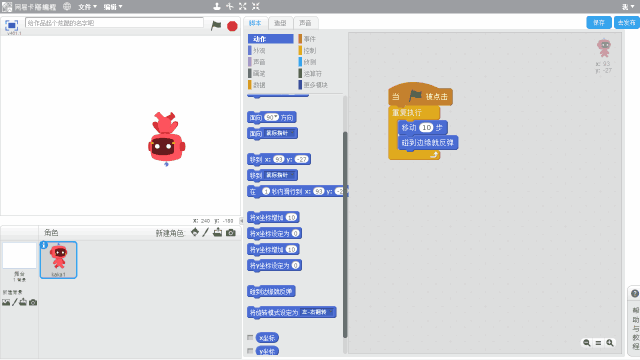
Task: Click the 将x坐标增加 10 block
Action: pos(273,218)
